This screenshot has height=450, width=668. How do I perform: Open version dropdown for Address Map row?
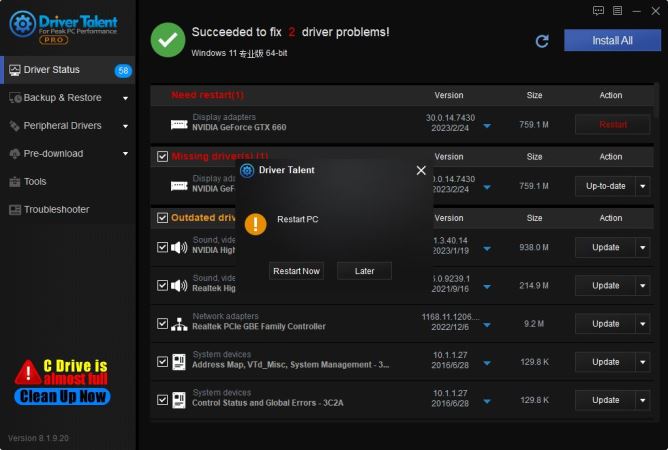click(x=487, y=363)
